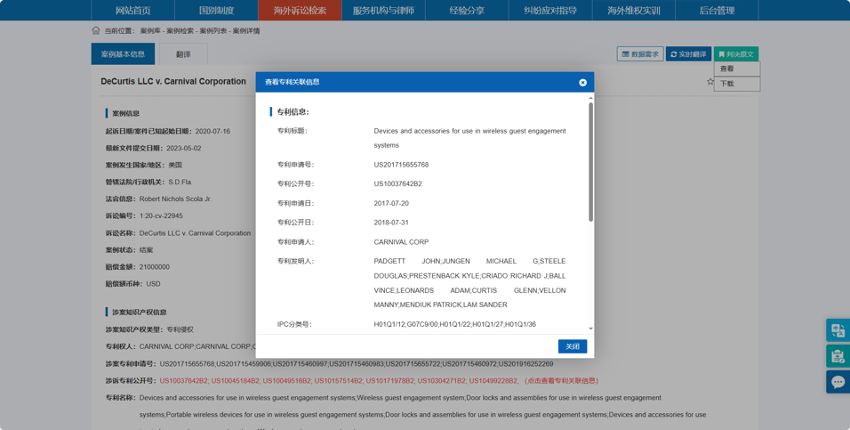This screenshot has height=430, width=850.
Task: Click the 涉案知识产权信息 section heading
Action: pyautogui.click(x=139, y=312)
